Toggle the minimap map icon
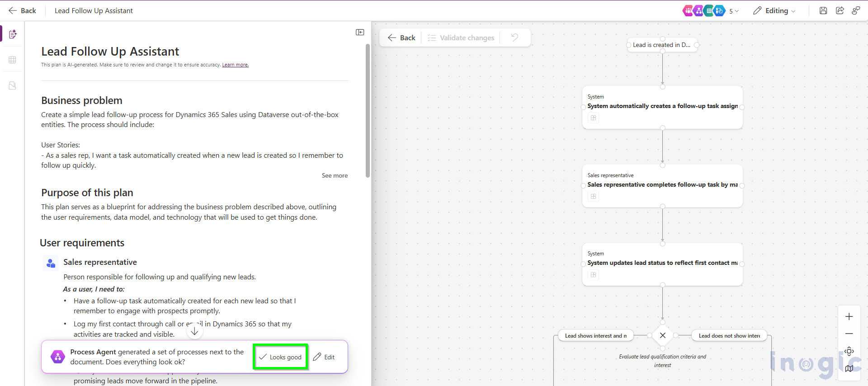This screenshot has width=868, height=386. click(x=849, y=368)
